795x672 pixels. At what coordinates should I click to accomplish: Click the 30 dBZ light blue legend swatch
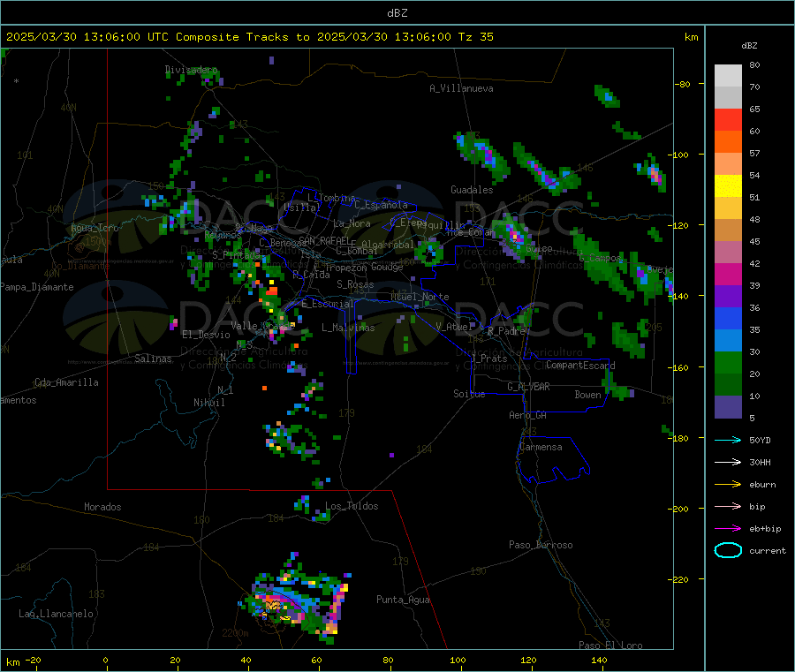tap(728, 341)
